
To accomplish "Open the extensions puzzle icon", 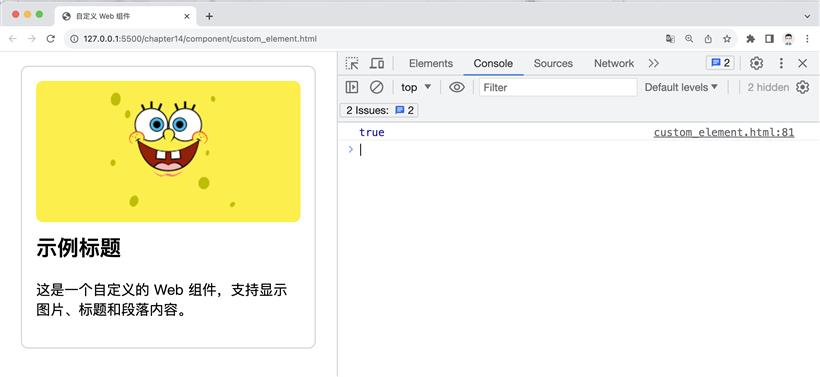I will point(750,39).
